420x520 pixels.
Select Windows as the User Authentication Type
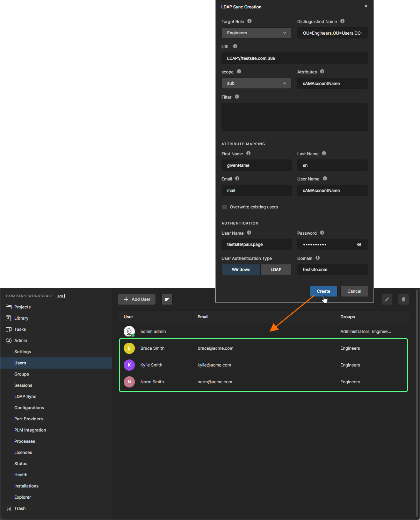point(241,269)
